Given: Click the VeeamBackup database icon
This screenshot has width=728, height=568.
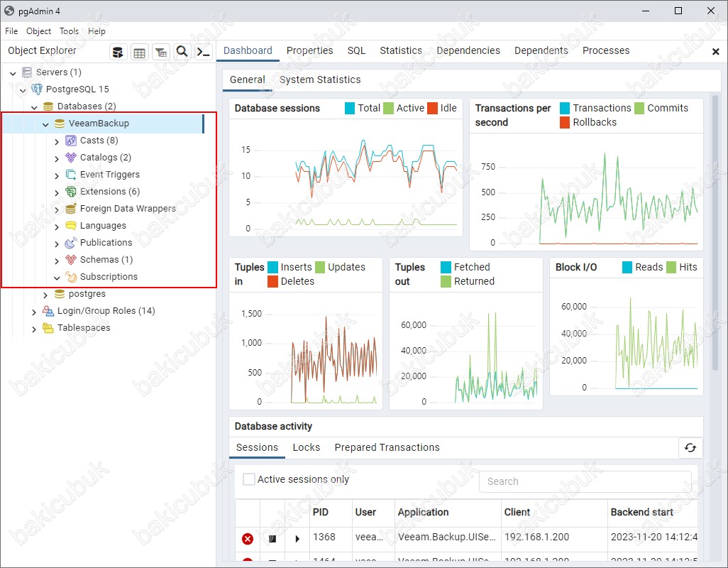Looking at the screenshot, I should click(60, 124).
